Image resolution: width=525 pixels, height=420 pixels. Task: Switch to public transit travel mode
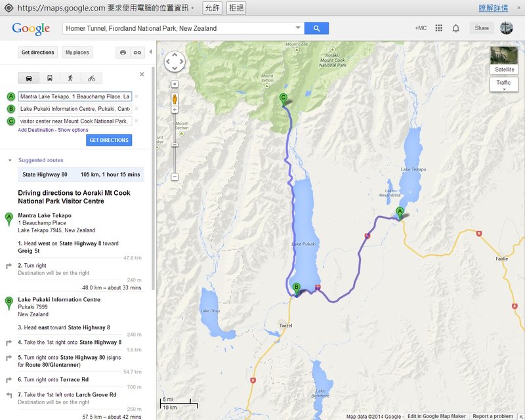50,78
